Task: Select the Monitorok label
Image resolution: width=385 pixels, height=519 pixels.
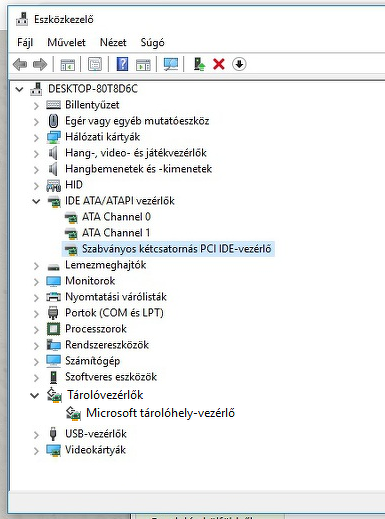Action: tap(90, 281)
